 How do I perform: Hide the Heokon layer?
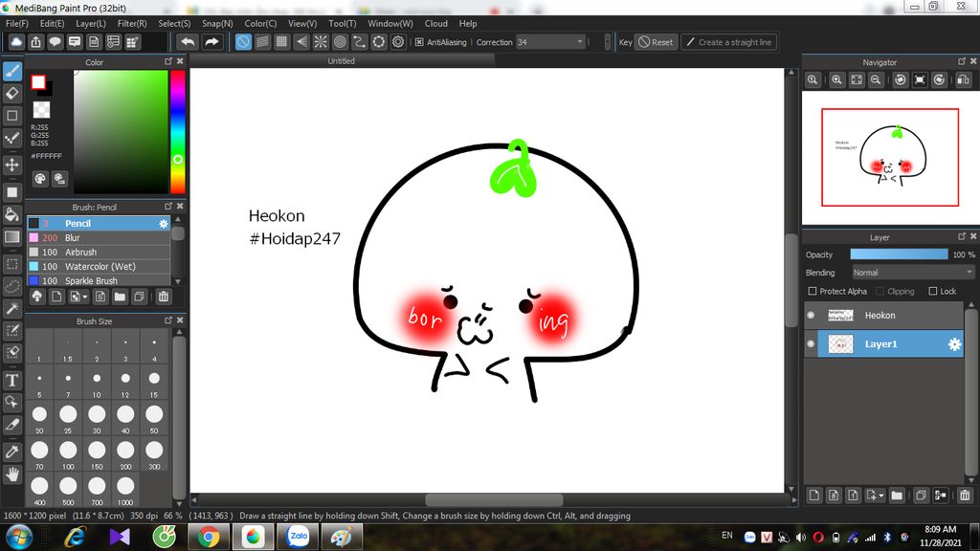point(812,316)
